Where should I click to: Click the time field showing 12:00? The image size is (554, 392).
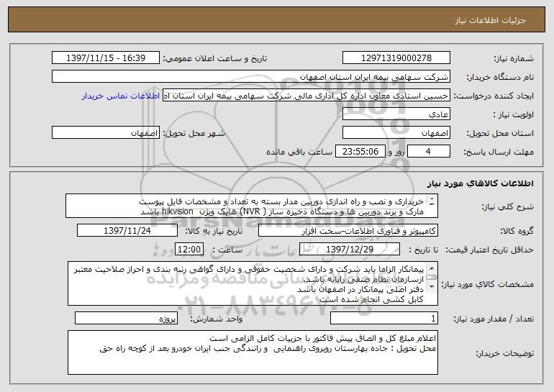coord(189,250)
